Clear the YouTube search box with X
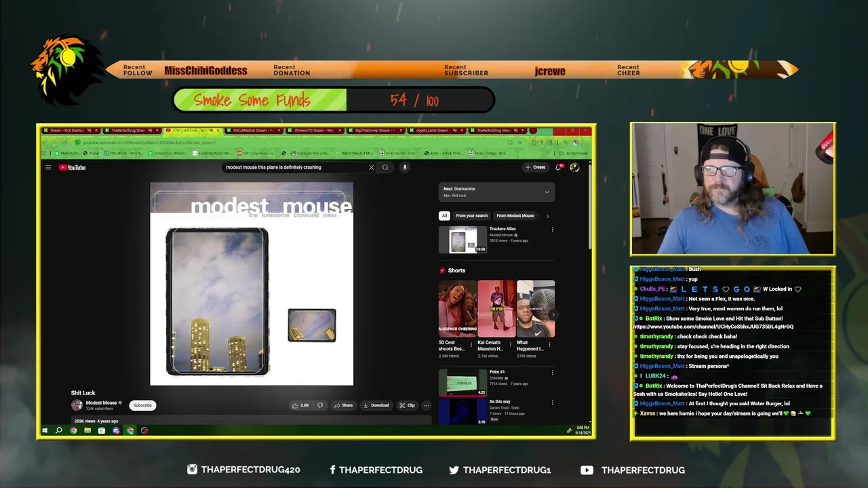Viewport: 868px width, 488px height. [371, 167]
